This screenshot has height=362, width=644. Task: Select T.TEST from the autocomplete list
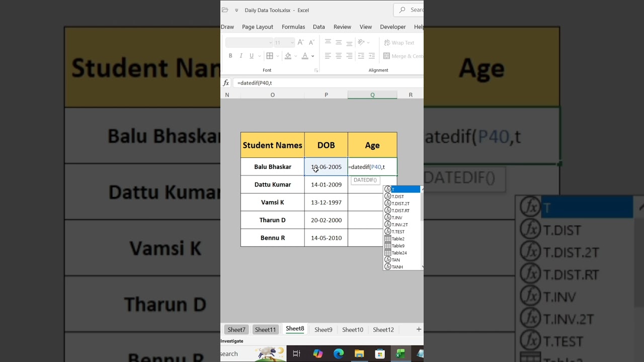(402, 232)
